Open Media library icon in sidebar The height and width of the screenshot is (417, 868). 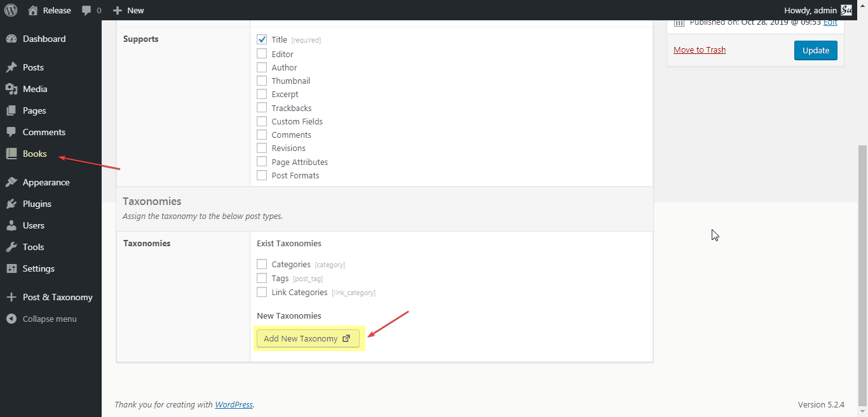[x=11, y=89]
